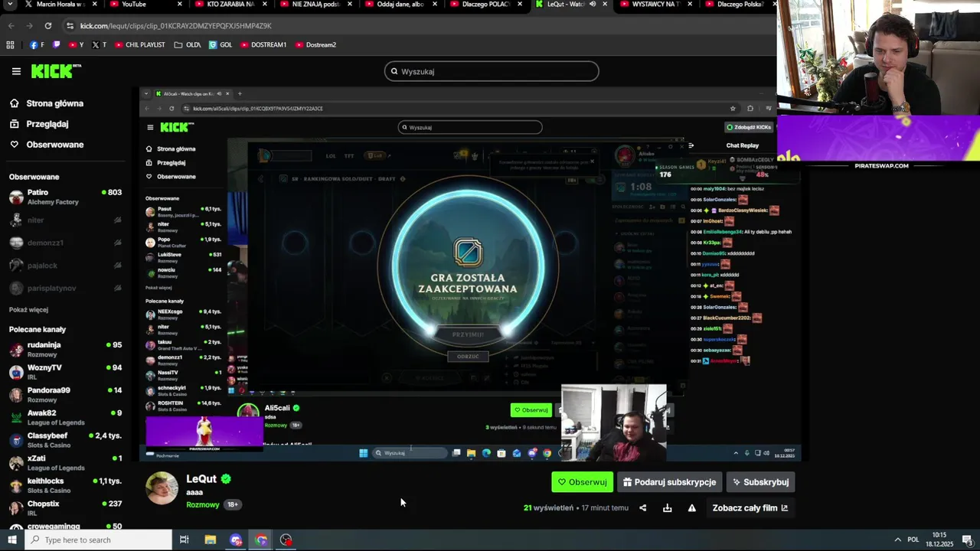Open the CHIL PLAYLIST bookmark
This screenshot has width=980, height=551.
coord(140,44)
